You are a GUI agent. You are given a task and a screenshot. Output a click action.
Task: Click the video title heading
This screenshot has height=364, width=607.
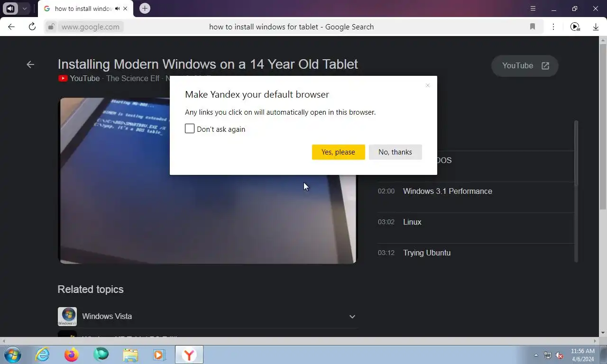tap(208, 64)
